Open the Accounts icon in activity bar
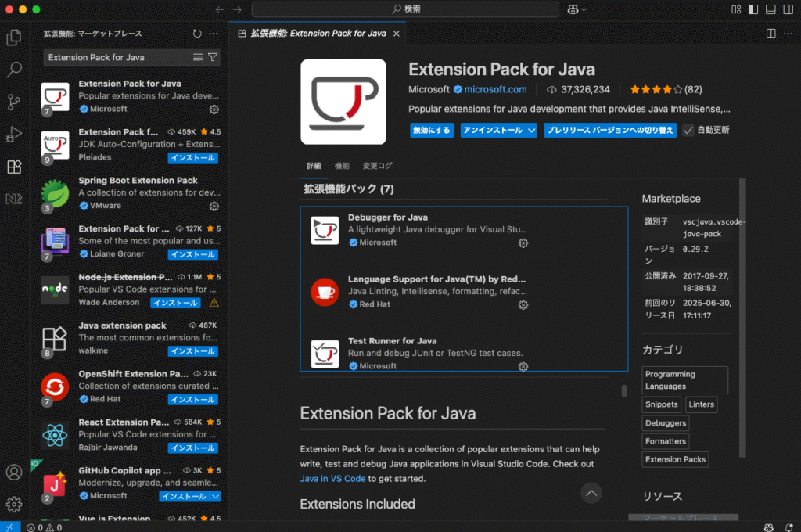The width and height of the screenshot is (801, 532). click(14, 473)
